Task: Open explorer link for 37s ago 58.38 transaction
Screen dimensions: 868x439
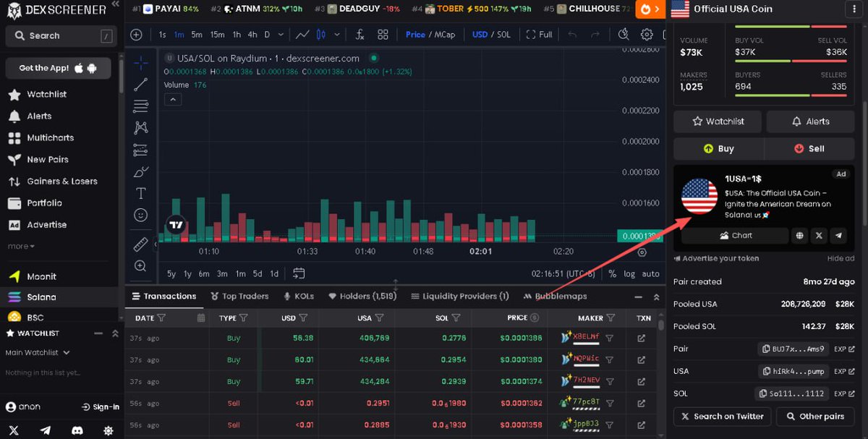Action: tap(641, 338)
